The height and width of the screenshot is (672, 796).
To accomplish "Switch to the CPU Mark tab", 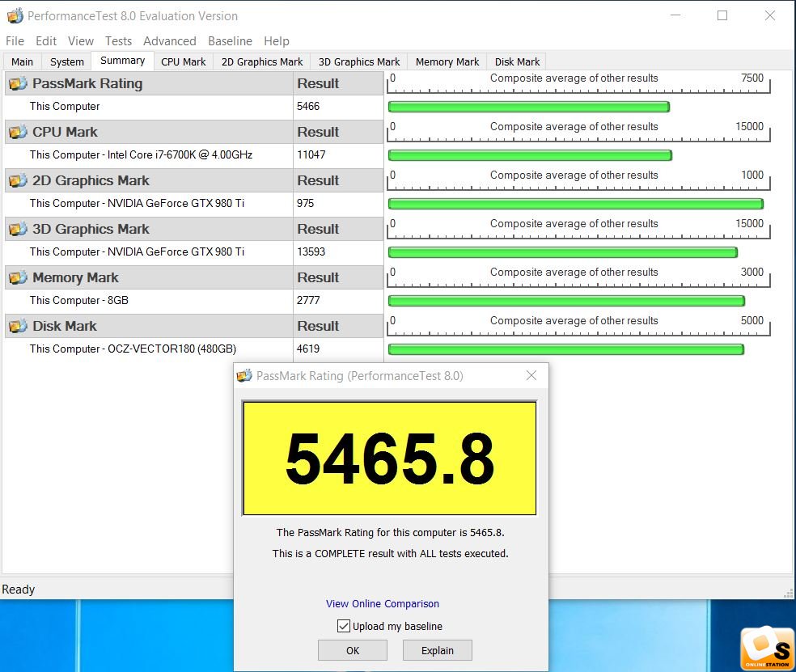I will tap(184, 62).
